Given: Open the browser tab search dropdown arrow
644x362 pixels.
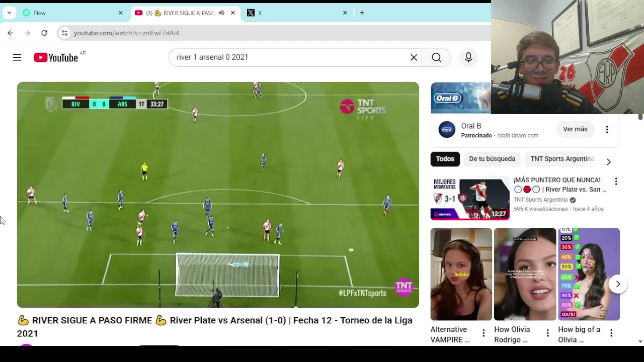Looking at the screenshot, I should point(9,13).
